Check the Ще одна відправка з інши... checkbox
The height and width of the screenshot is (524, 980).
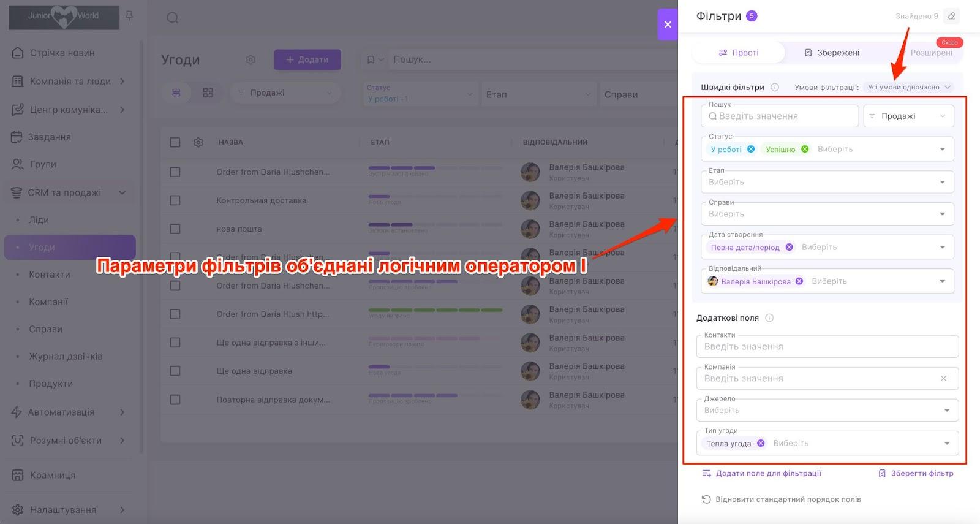tap(175, 343)
